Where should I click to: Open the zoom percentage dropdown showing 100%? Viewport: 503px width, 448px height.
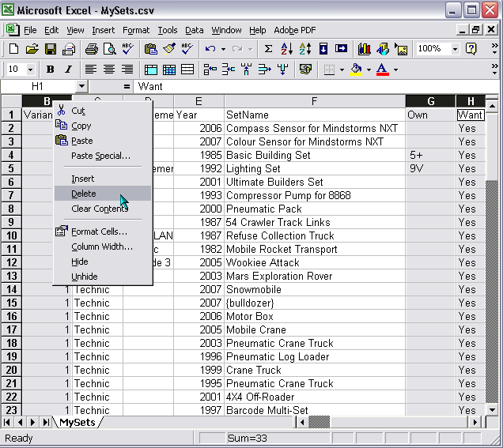pyautogui.click(x=455, y=49)
